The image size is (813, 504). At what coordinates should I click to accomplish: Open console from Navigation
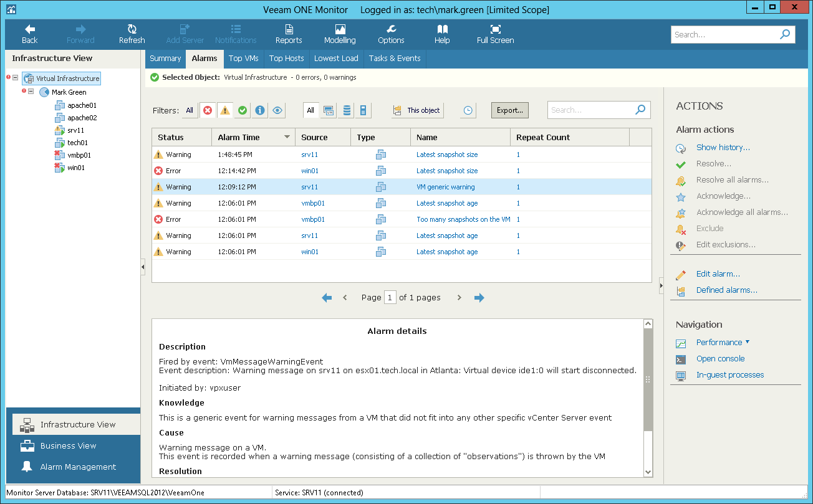tap(720, 359)
